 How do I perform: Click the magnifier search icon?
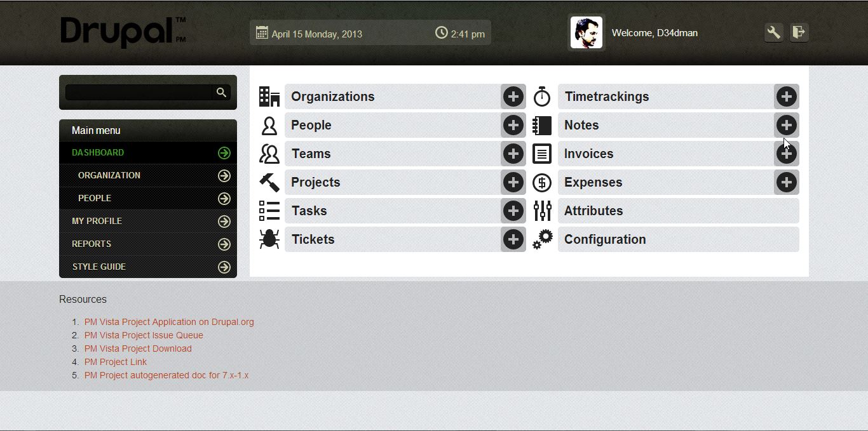tap(221, 93)
